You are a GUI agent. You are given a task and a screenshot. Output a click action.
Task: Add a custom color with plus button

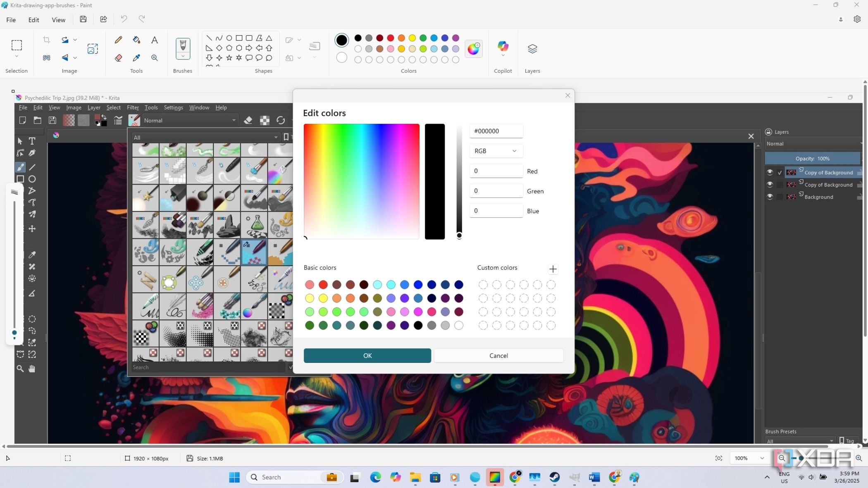pyautogui.click(x=553, y=269)
